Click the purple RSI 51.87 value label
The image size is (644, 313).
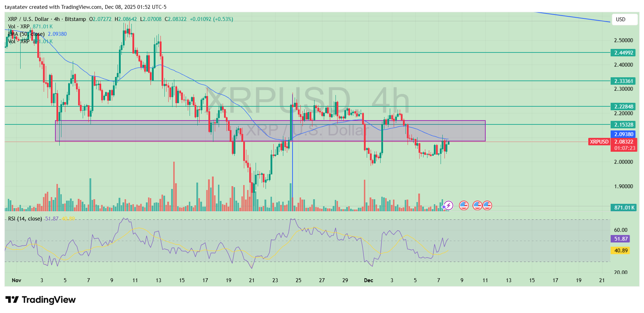tap(620, 239)
